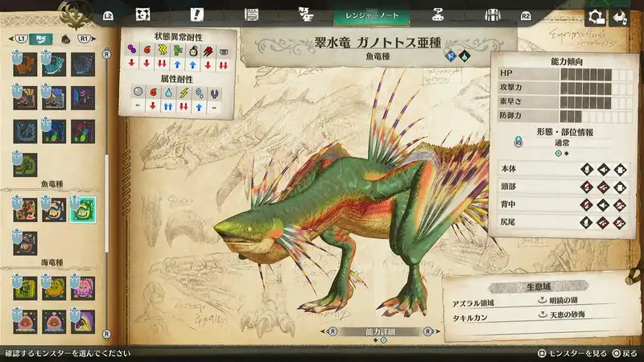This screenshot has height=362, width=644.
Task: Select the dark egg-shaped category tab
Action: click(65, 39)
